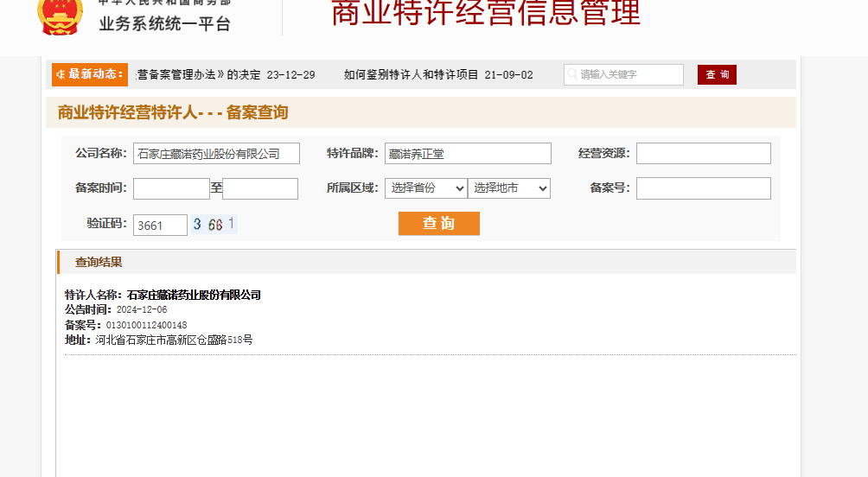Click the search magnifier icon in keyword box
The height and width of the screenshot is (477, 868).
(x=572, y=74)
